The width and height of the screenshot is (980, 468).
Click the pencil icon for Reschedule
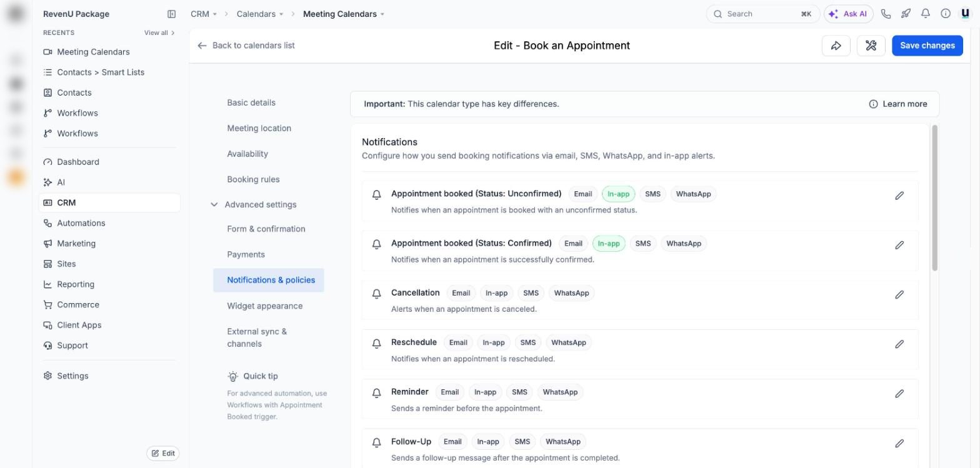(899, 344)
